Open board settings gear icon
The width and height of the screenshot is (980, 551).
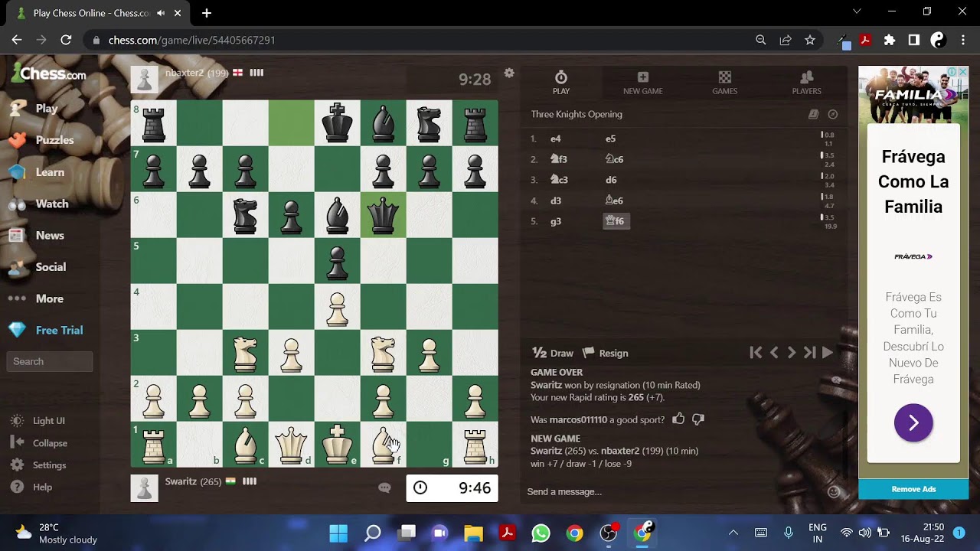tap(509, 73)
